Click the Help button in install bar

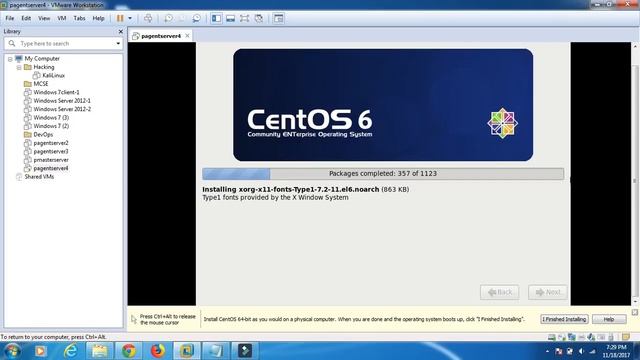[x=609, y=319]
